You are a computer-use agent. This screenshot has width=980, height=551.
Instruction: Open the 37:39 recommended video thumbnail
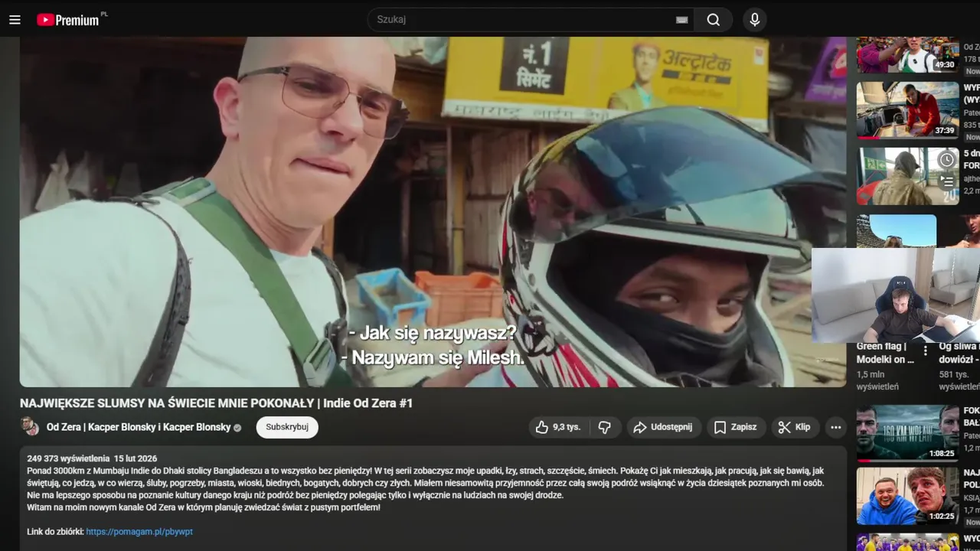point(907,110)
